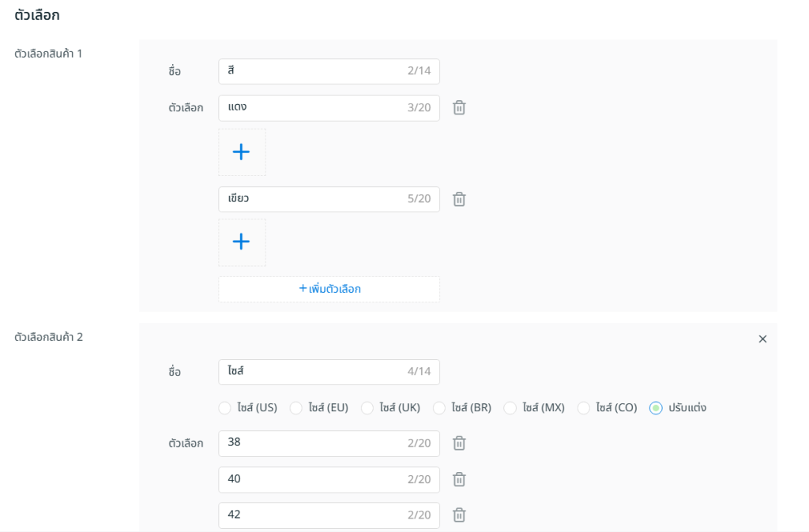Select ไซส์ (UK) radio button
This screenshot has width=809, height=532.
tap(367, 408)
